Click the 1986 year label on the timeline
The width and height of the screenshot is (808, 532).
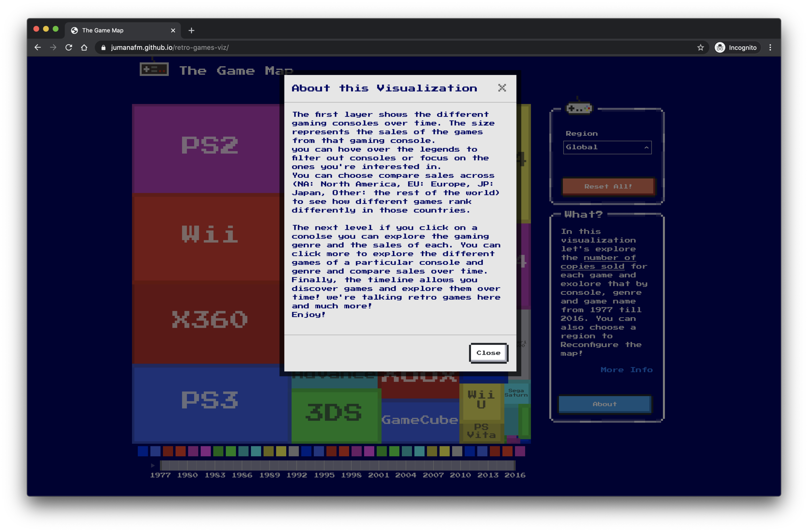click(242, 475)
